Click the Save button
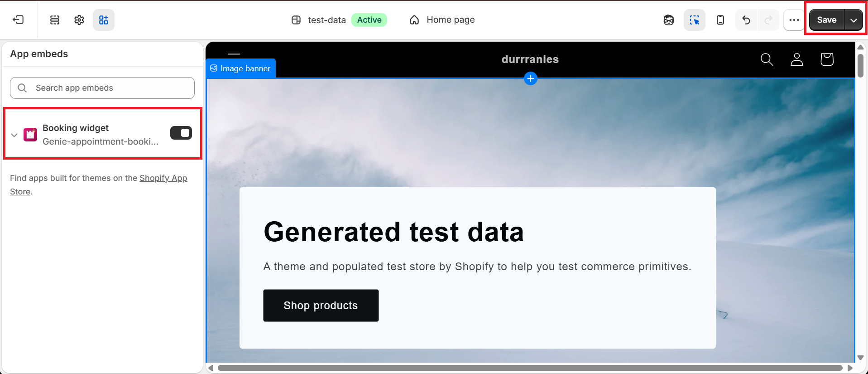Viewport: 868px width, 374px height. pos(827,20)
